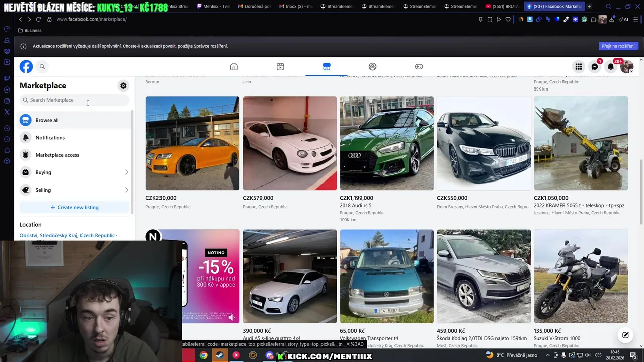This screenshot has width=644, height=362.
Task: Click the browser Forward arrow
Action: coord(29,19)
